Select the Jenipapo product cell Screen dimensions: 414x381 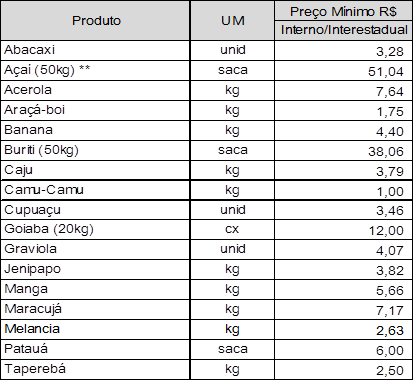pos(96,270)
